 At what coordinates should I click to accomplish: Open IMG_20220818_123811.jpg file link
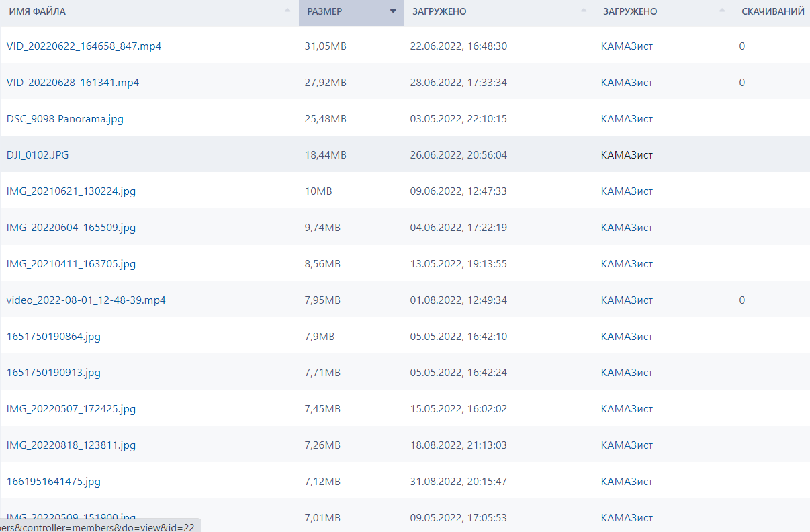coord(71,445)
